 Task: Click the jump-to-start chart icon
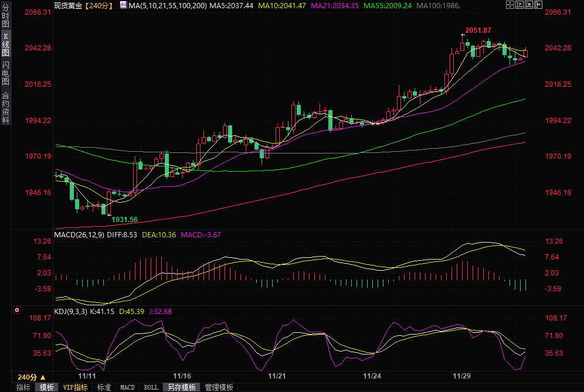click(x=520, y=5)
